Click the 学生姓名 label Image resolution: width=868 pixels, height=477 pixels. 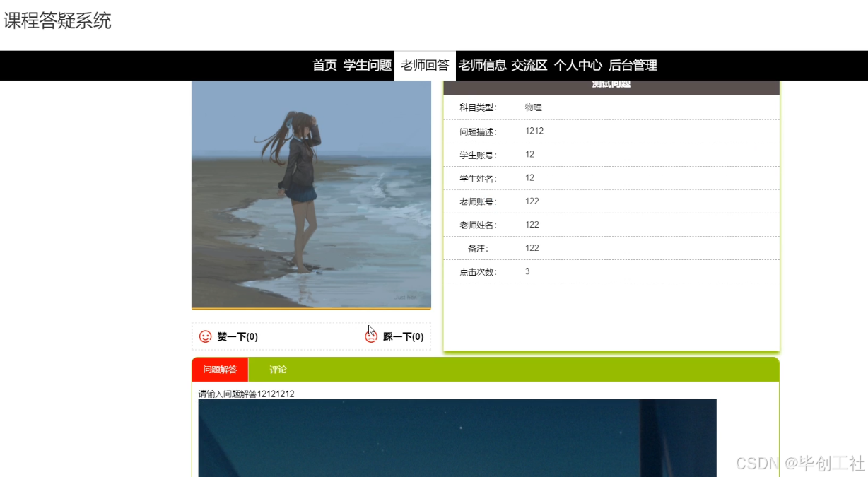(479, 178)
